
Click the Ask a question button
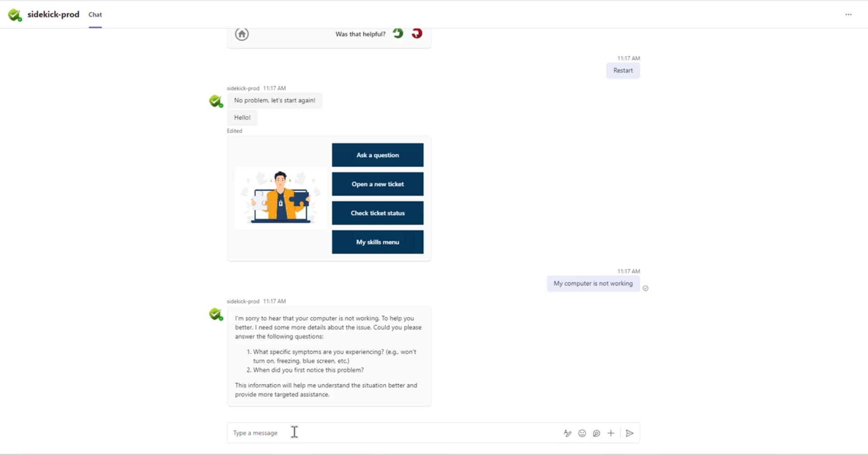pyautogui.click(x=378, y=155)
